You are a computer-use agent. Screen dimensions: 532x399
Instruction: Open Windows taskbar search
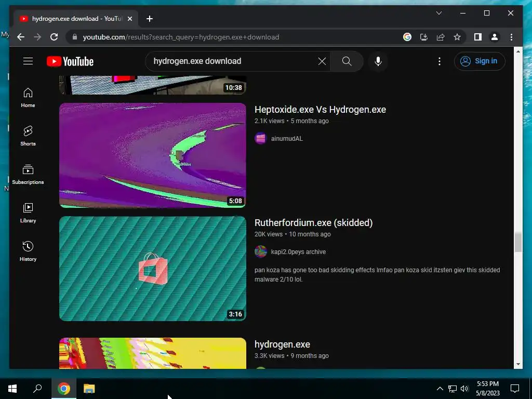(37, 389)
